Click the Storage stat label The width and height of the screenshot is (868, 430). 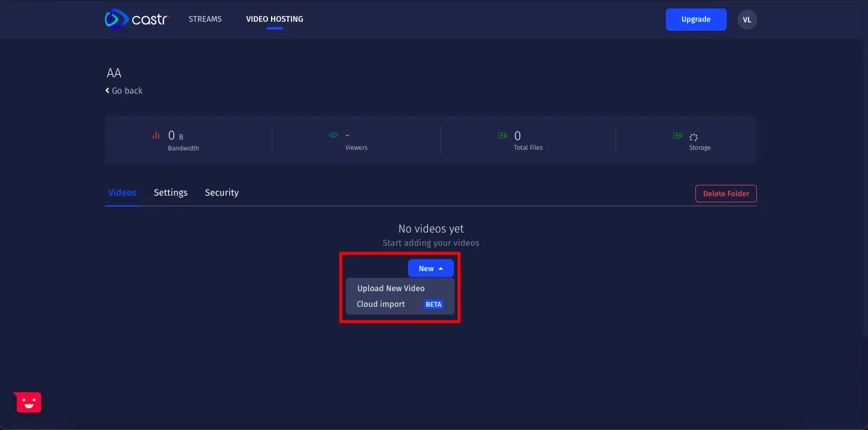coord(700,148)
